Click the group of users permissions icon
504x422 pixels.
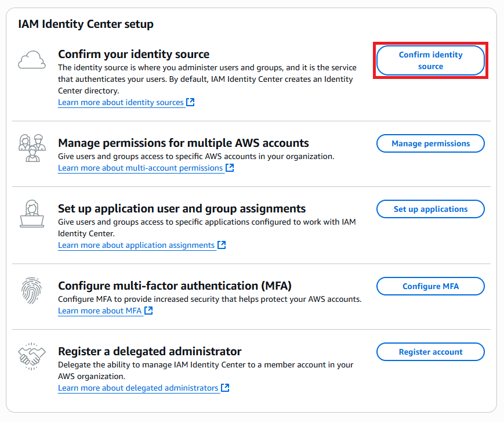coord(32,148)
